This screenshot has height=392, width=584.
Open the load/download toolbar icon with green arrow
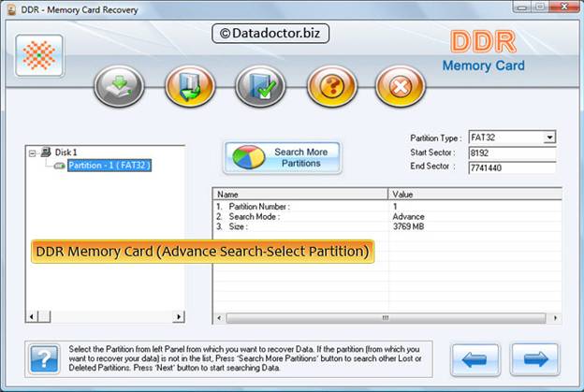119,86
